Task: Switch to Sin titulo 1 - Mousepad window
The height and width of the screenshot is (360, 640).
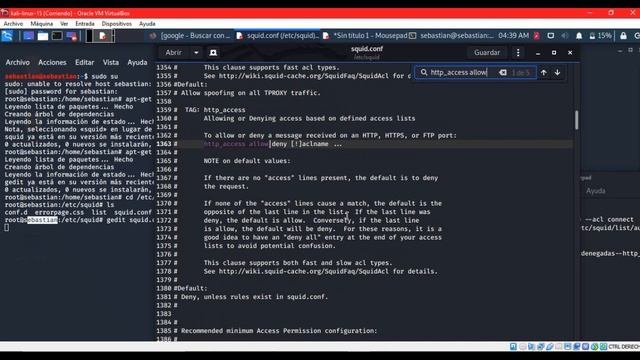Action: 365,36
